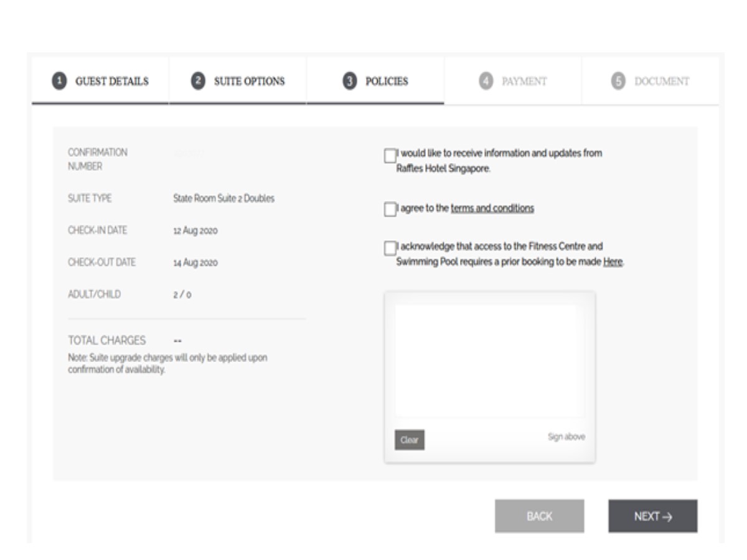This screenshot has height=560, width=747.
Task: Switch to the Suite Options tab
Action: coord(249,82)
